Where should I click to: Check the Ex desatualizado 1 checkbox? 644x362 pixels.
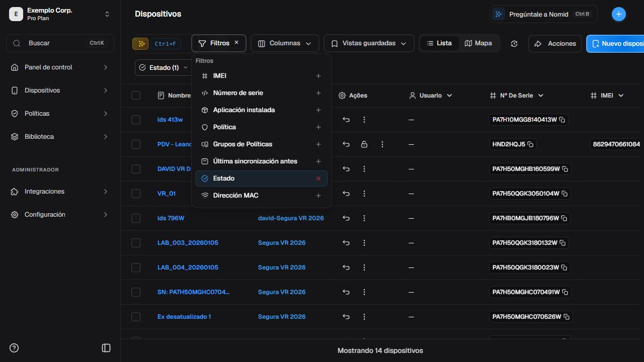pos(136,317)
